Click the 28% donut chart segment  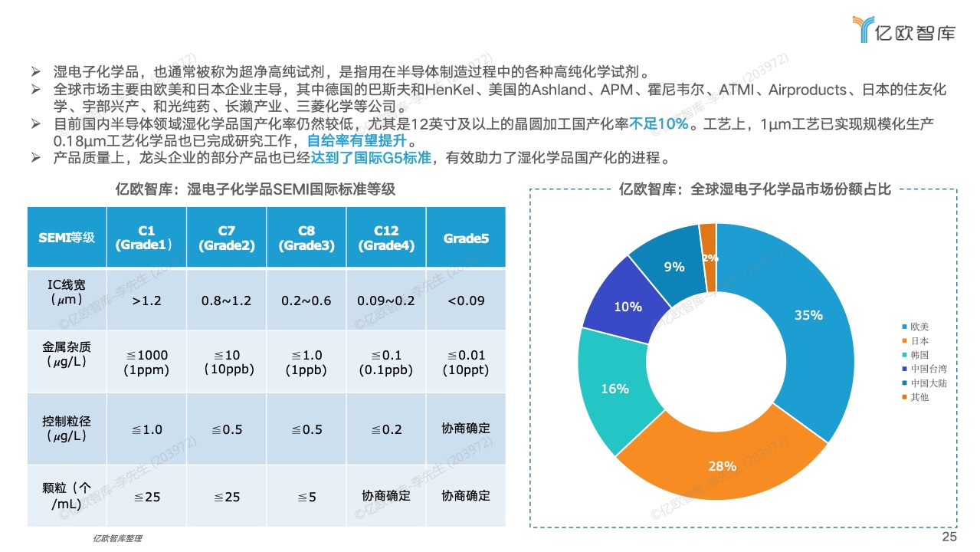tap(723, 465)
